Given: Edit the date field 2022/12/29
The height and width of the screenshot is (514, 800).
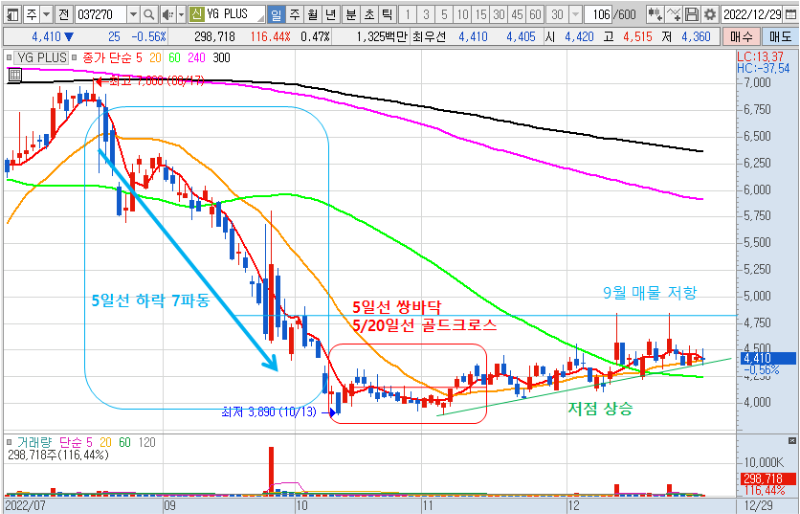Looking at the screenshot, I should tap(752, 14).
